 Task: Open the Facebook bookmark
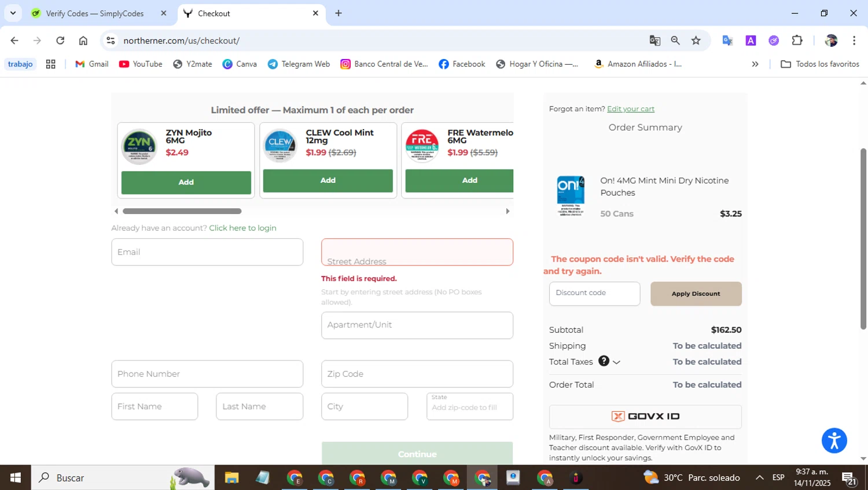pyautogui.click(x=462, y=64)
